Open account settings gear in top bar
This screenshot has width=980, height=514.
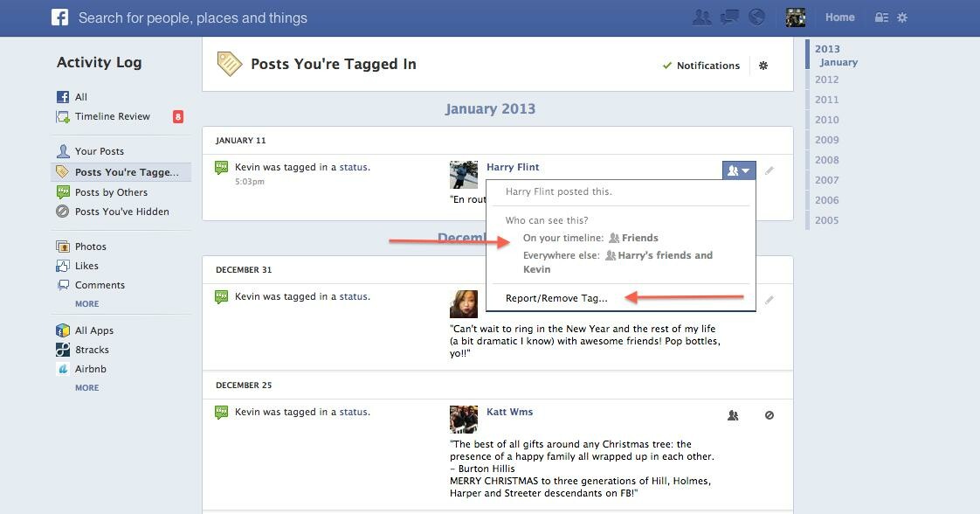[x=902, y=17]
